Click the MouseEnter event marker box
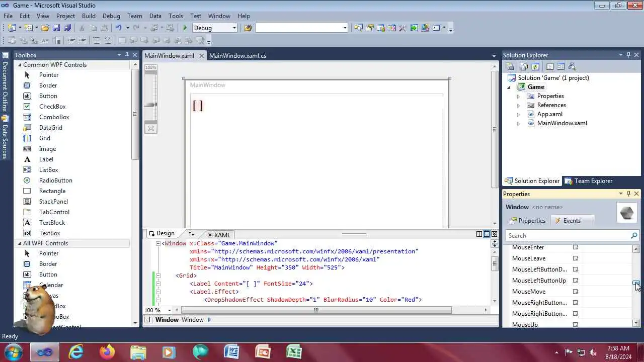This screenshot has height=362, width=644. 576,247
